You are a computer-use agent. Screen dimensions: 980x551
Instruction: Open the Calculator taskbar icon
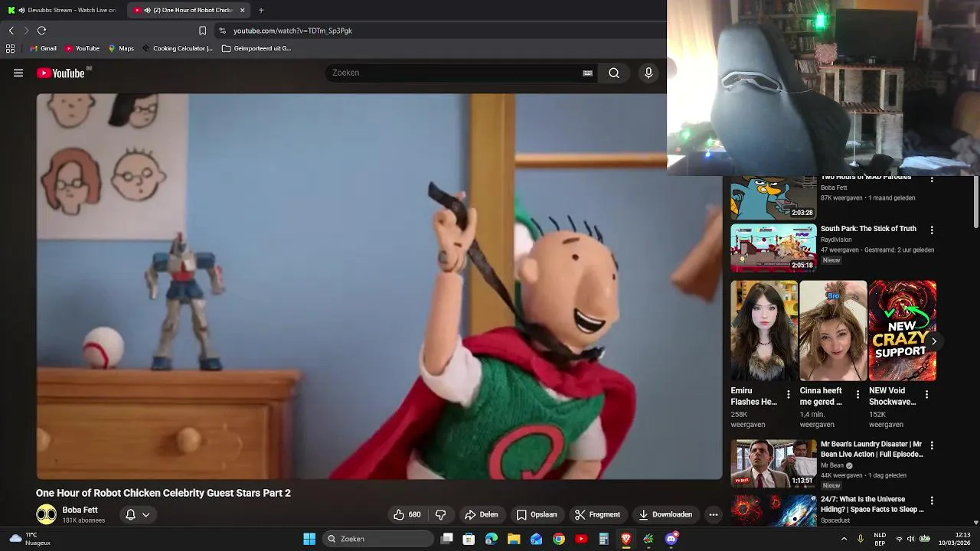603,539
